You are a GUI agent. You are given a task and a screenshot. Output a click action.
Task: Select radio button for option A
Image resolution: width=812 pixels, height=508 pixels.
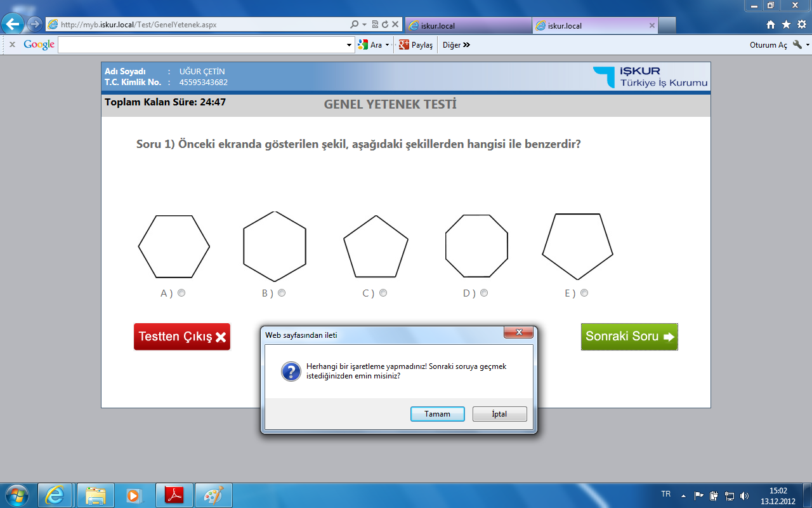181,293
